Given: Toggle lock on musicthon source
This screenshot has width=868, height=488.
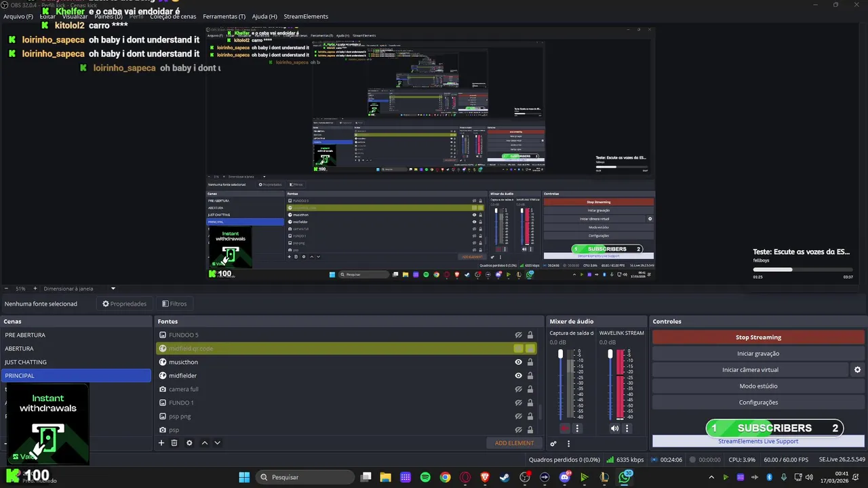Looking at the screenshot, I should click(x=530, y=362).
